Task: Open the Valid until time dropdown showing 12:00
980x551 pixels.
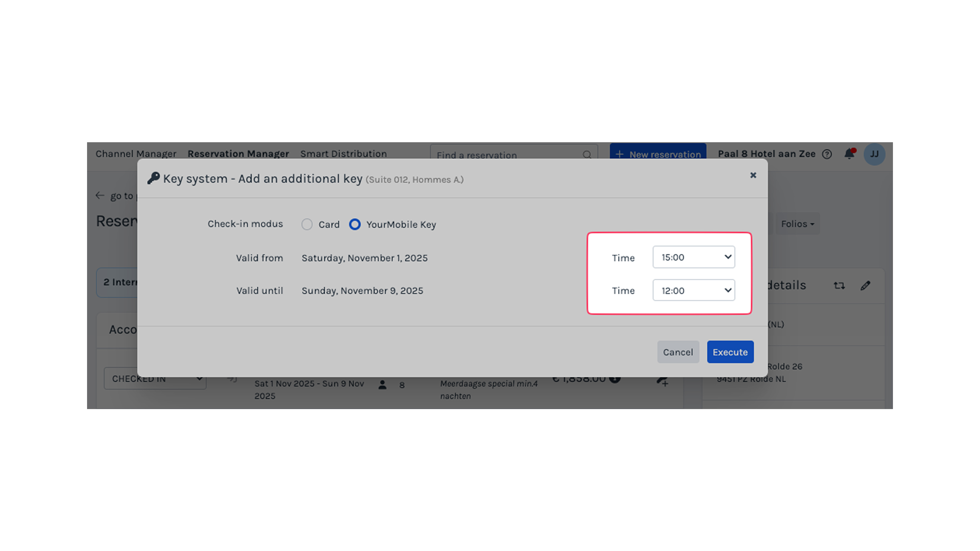Action: (694, 290)
